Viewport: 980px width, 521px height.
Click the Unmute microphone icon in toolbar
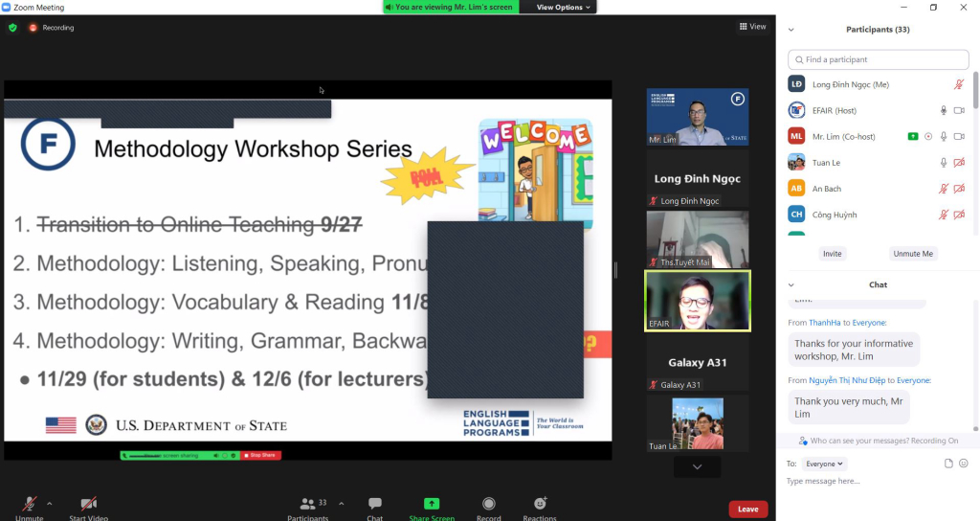click(x=29, y=504)
